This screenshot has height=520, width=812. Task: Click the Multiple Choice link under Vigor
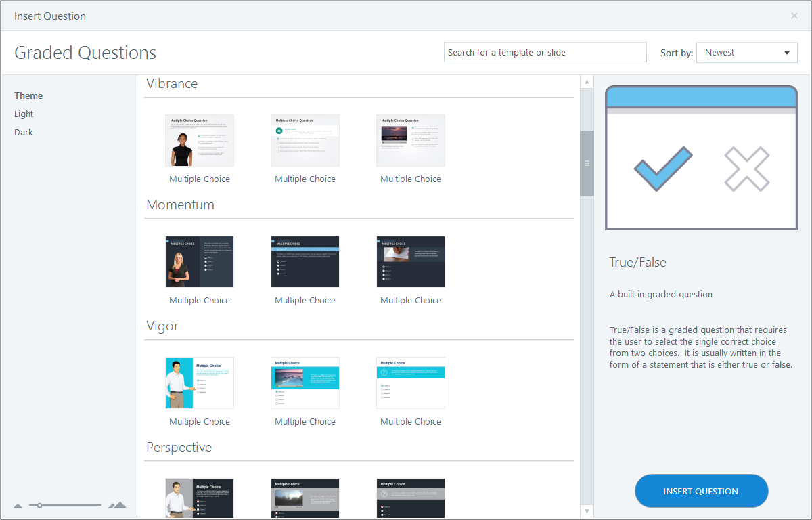point(199,421)
